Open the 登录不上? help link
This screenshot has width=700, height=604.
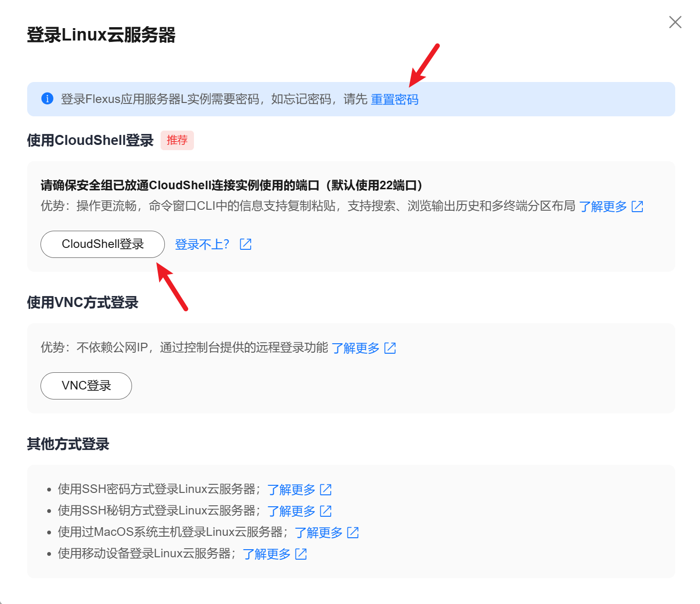202,245
